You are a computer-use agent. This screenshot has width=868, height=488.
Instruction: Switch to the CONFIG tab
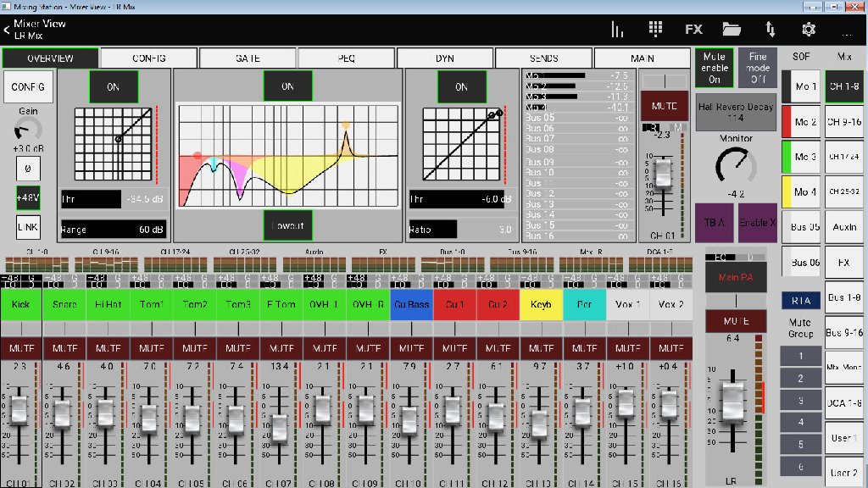pos(149,58)
